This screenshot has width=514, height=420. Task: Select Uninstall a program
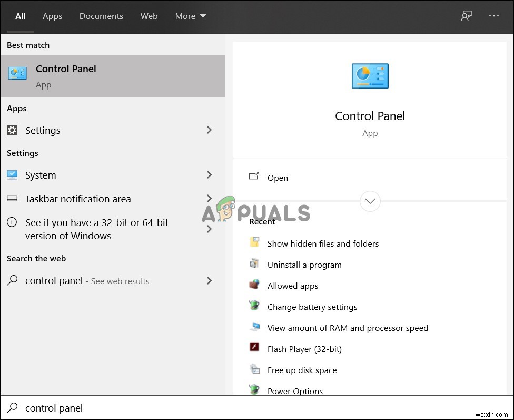coord(304,265)
